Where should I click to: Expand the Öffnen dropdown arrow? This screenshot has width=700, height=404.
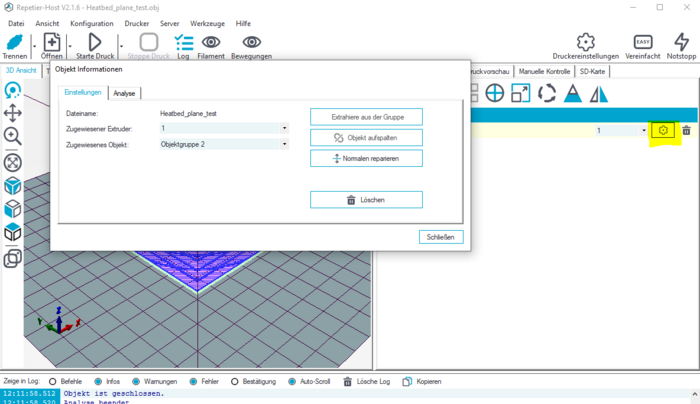click(70, 45)
